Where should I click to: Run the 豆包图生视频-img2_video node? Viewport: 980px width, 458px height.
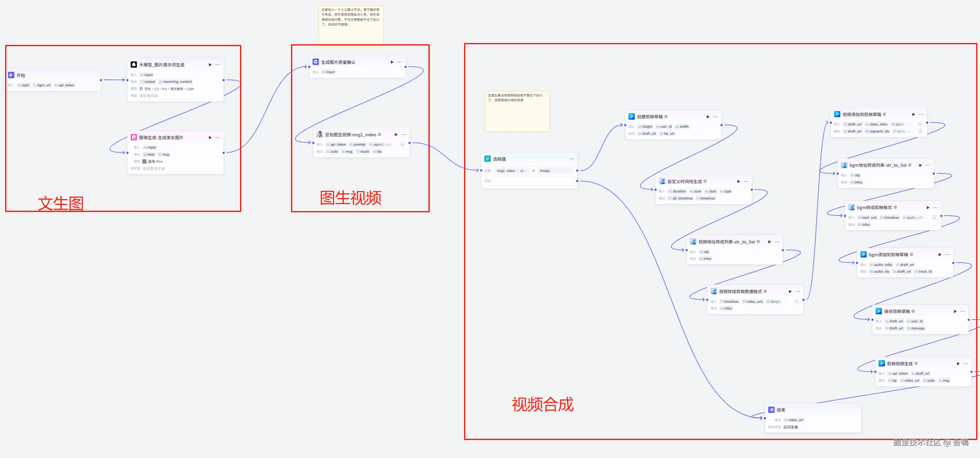396,134
